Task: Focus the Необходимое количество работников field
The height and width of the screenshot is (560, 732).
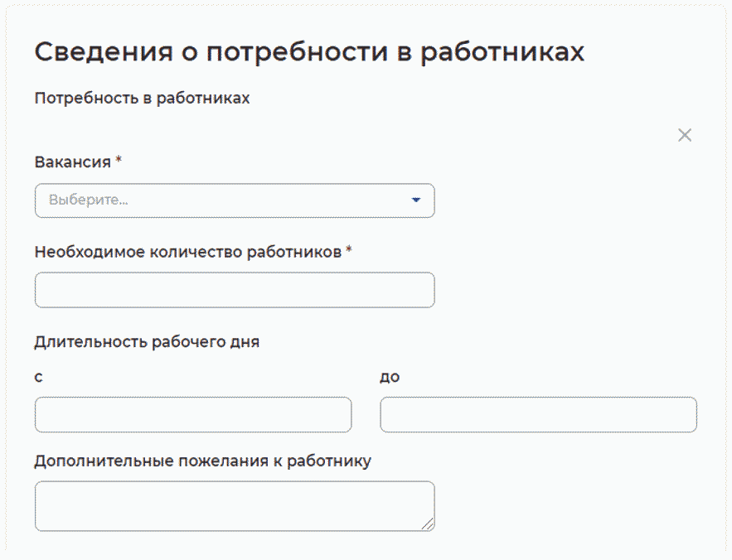Action: 235,290
